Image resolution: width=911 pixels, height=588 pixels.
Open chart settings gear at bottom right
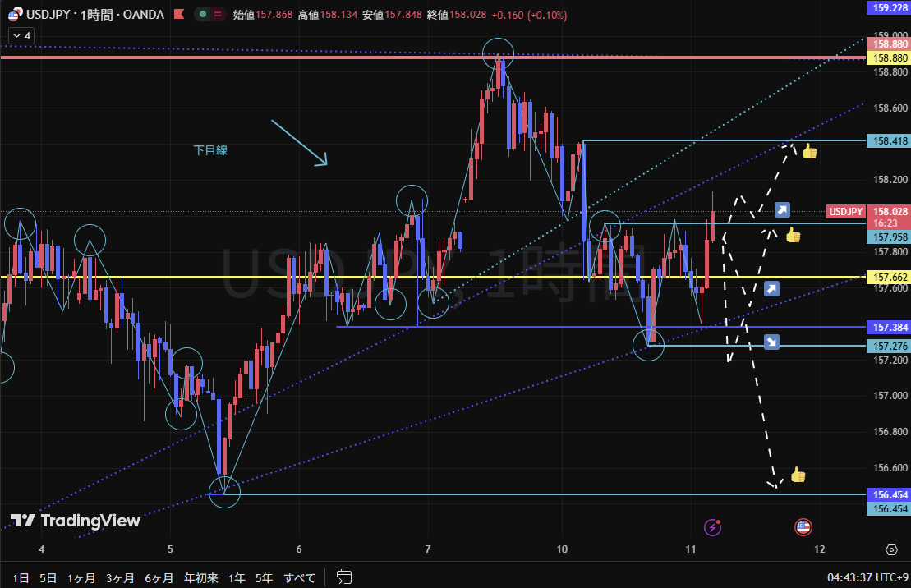tap(891, 549)
